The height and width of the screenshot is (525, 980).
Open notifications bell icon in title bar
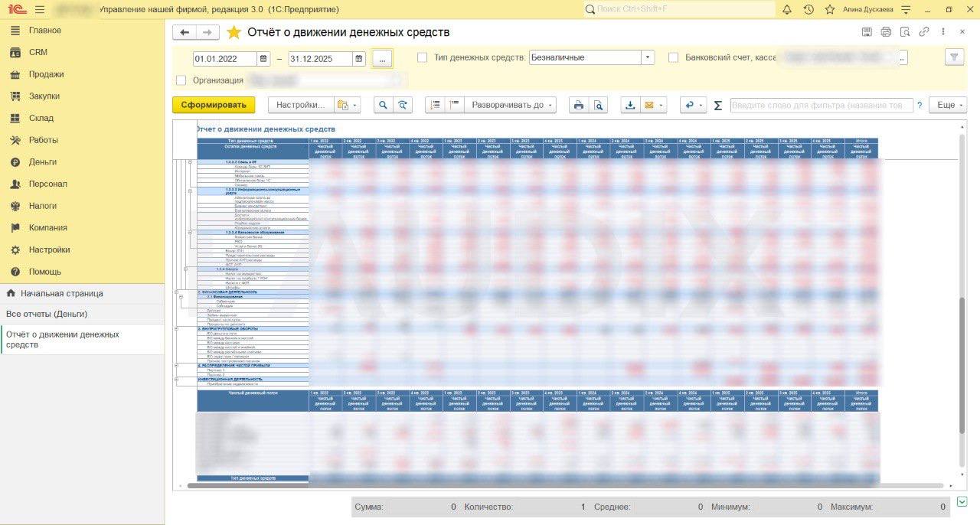pyautogui.click(x=787, y=9)
